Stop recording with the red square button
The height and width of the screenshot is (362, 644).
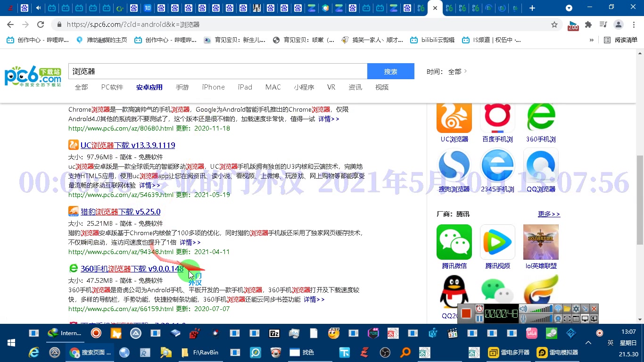coord(466,313)
